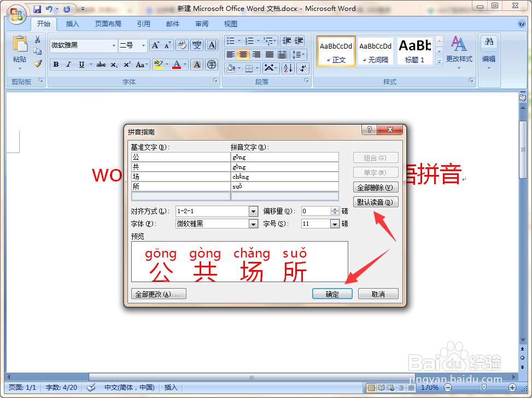Switch to 视图 ribbon tab
The height and width of the screenshot is (398, 532).
coord(231,24)
